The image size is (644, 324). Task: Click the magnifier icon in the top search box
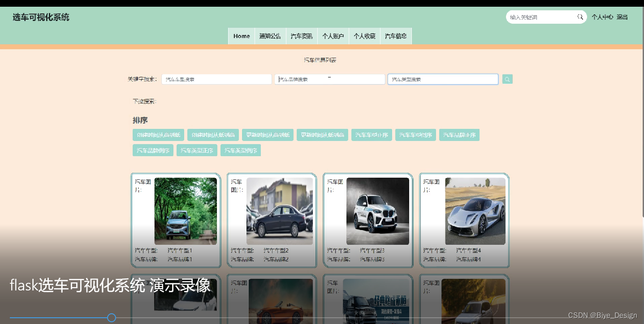(x=580, y=17)
